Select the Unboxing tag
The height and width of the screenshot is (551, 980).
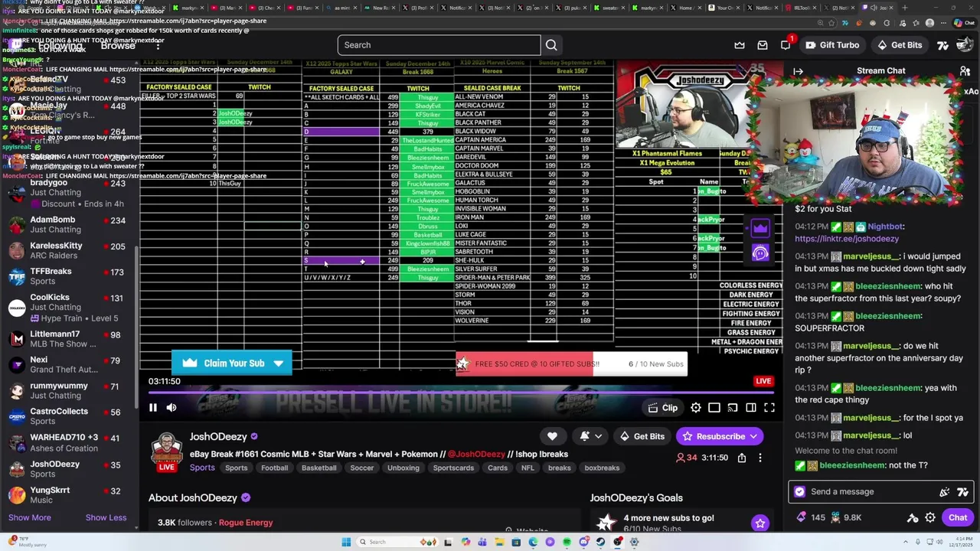coord(403,468)
